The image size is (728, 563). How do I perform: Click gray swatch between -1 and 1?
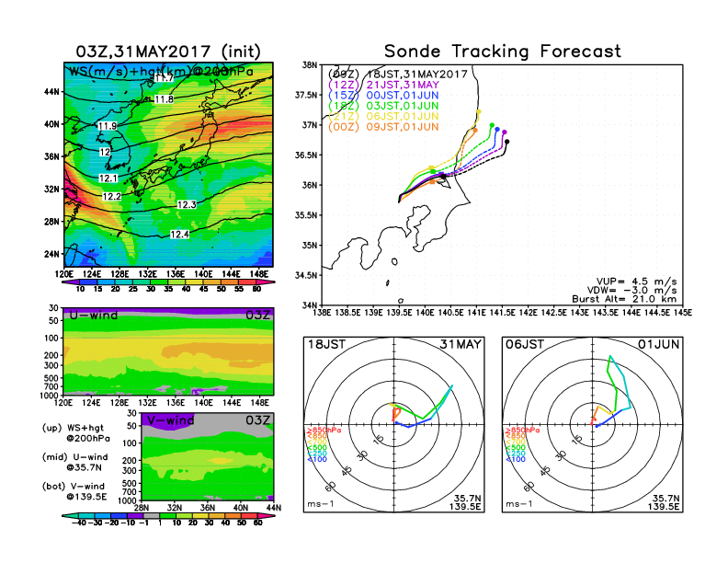[152, 515]
